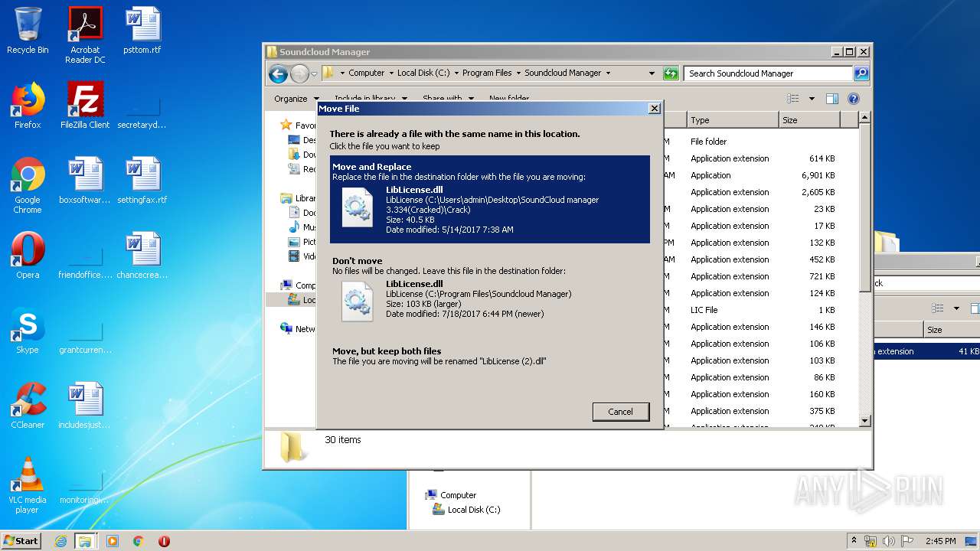Screen dimensions: 980x551
Task: Click the volume speaker tray icon
Action: point(889,541)
